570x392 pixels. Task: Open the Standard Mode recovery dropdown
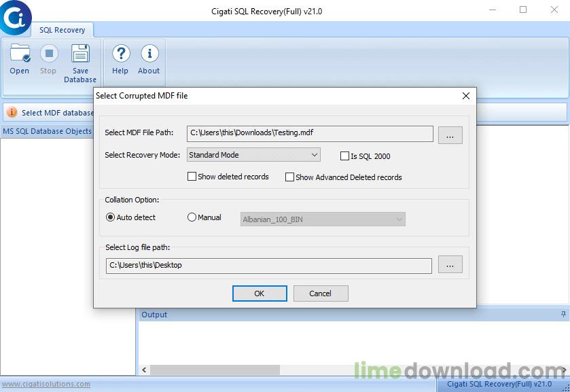pyautogui.click(x=253, y=154)
